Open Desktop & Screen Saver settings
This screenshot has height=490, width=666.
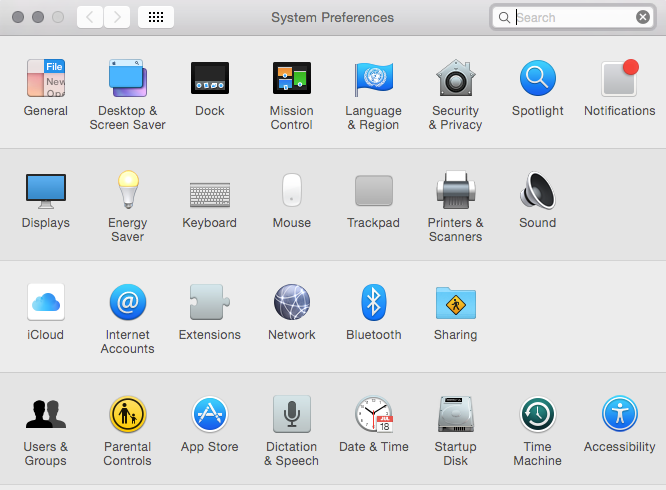pos(128,78)
